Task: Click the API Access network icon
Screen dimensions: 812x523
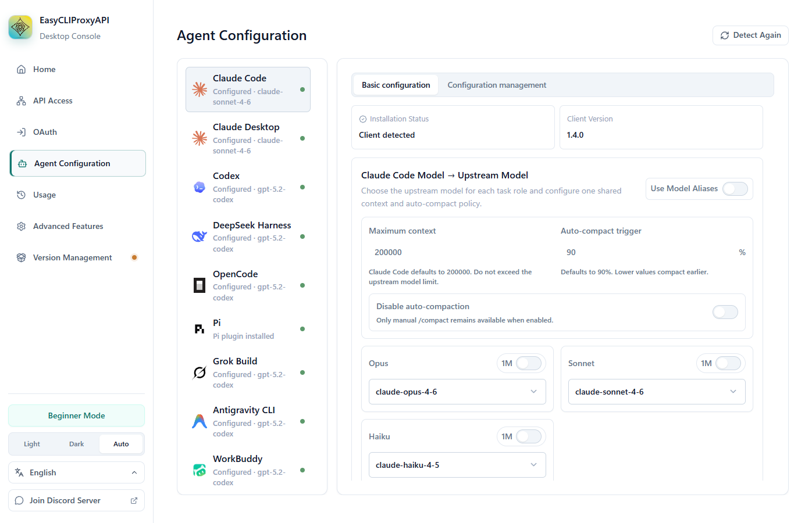Action: pyautogui.click(x=22, y=101)
